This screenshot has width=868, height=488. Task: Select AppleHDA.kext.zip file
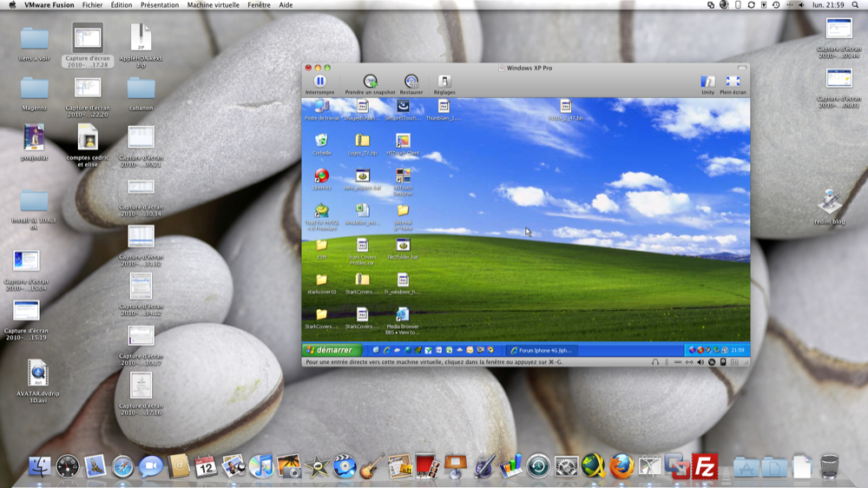coord(141,37)
